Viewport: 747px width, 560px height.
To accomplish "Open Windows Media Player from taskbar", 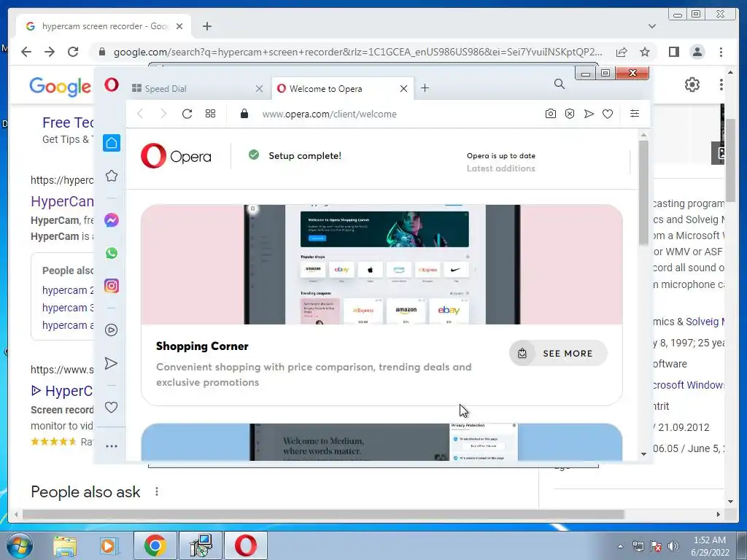I will point(108,546).
